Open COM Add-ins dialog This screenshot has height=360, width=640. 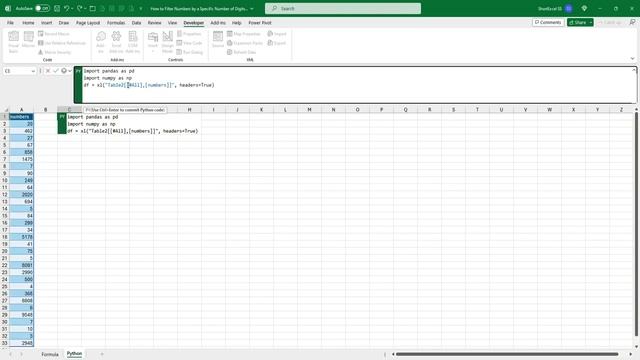tap(133, 42)
